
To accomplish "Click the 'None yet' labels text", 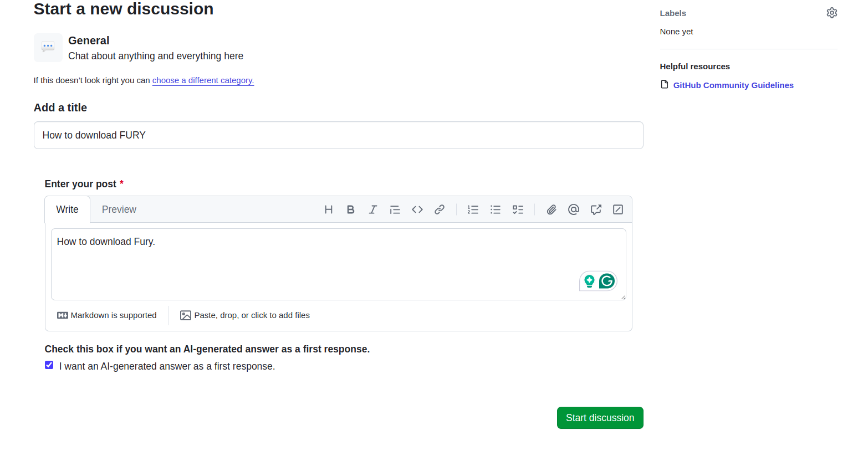I will click(677, 32).
